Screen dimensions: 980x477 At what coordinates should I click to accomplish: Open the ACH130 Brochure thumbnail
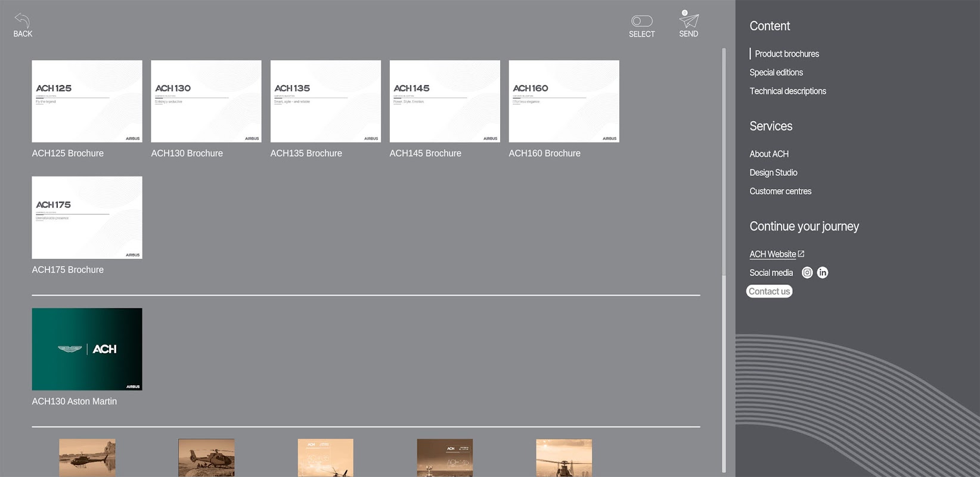pyautogui.click(x=206, y=101)
